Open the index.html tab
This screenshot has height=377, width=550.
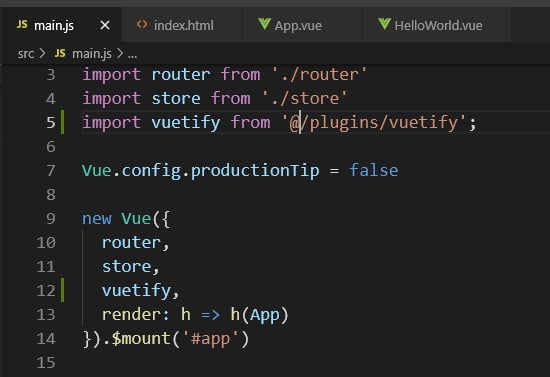[183, 25]
